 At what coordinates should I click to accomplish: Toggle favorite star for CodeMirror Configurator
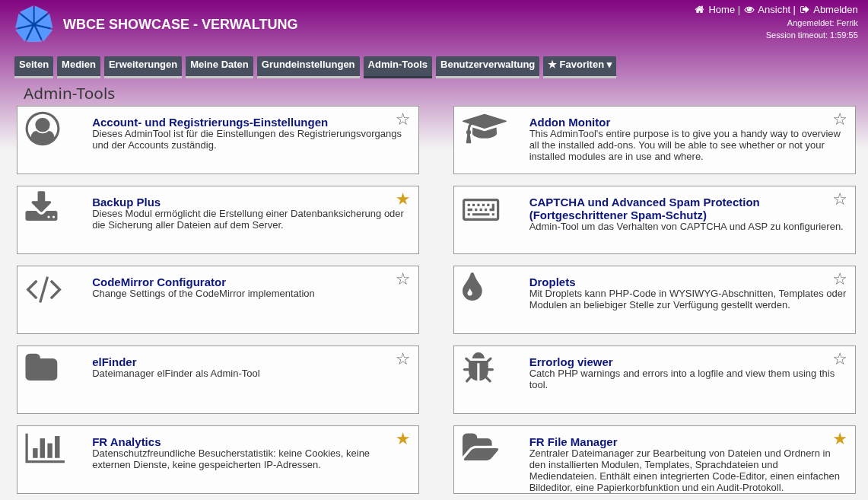[403, 279]
